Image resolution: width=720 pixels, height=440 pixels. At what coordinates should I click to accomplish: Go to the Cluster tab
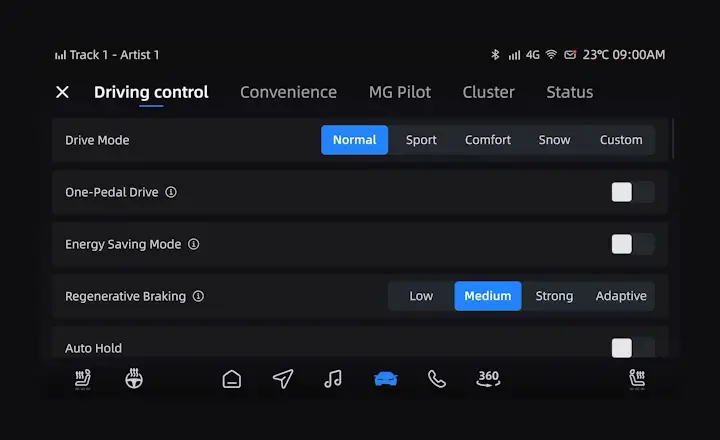click(488, 92)
